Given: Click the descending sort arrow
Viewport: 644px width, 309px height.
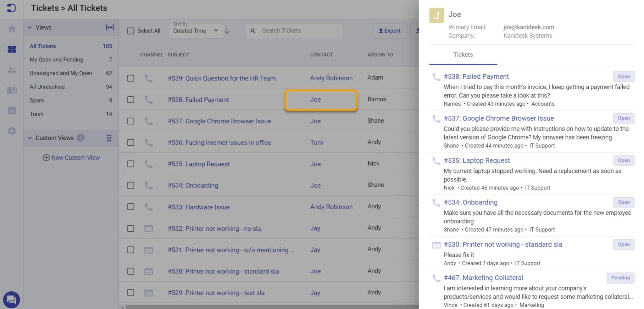Looking at the screenshot, I should click(x=227, y=31).
